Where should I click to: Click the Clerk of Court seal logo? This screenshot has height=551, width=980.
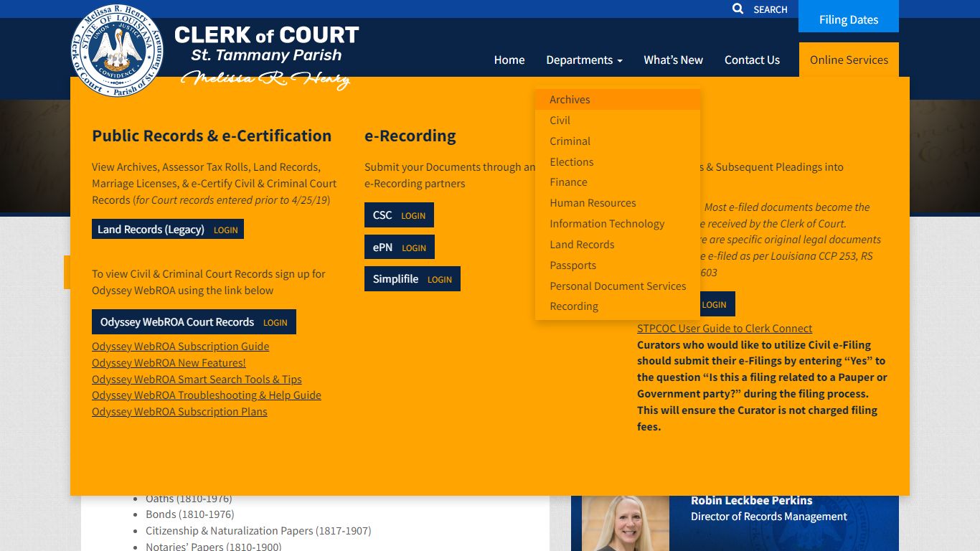coord(117,50)
